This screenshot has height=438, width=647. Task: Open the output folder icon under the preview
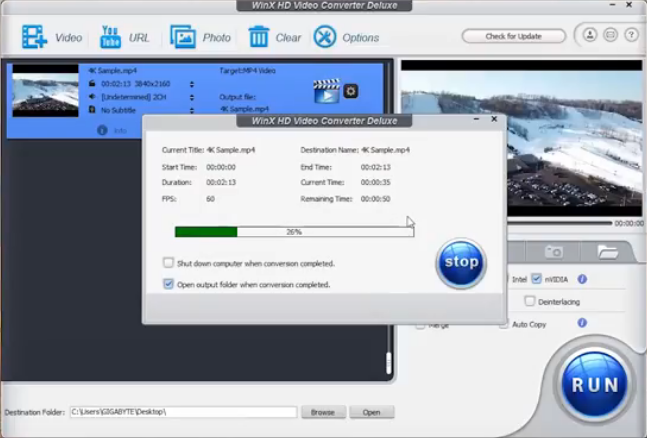pos(607,251)
